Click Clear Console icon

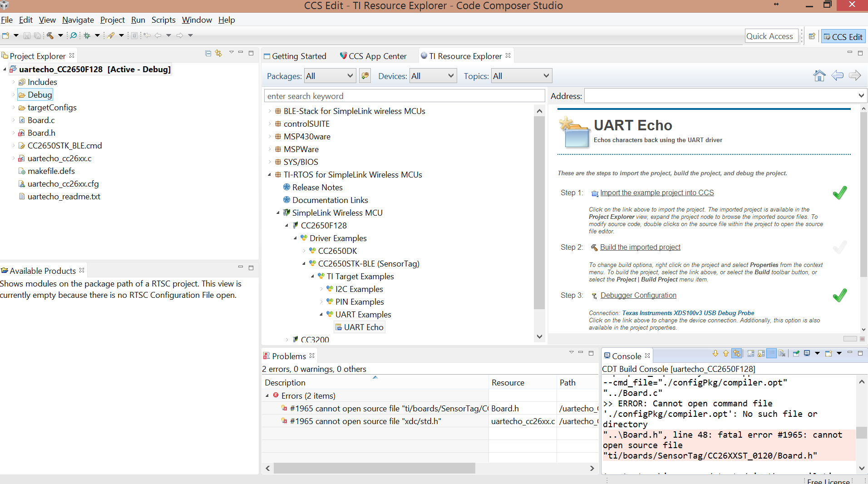click(782, 353)
